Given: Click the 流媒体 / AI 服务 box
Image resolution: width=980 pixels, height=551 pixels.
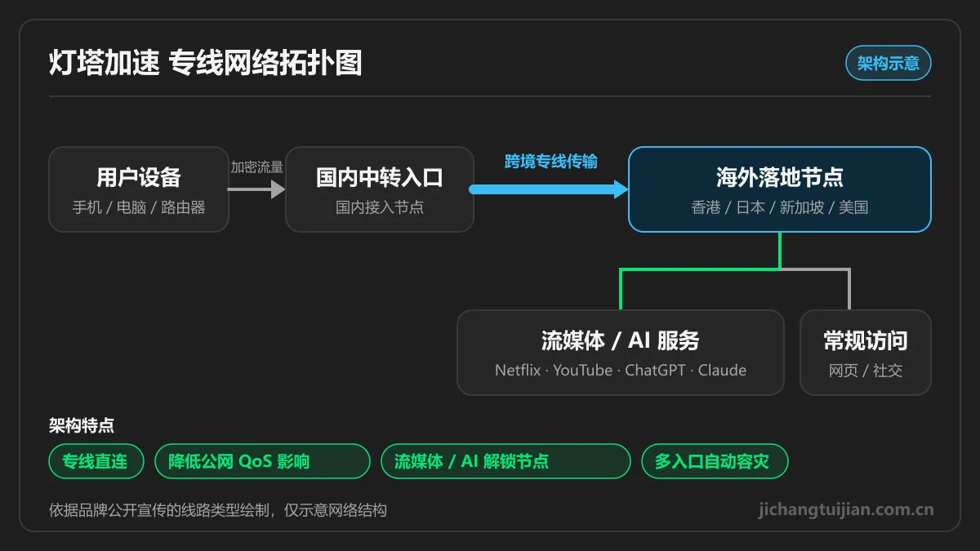Looking at the screenshot, I should (621, 353).
